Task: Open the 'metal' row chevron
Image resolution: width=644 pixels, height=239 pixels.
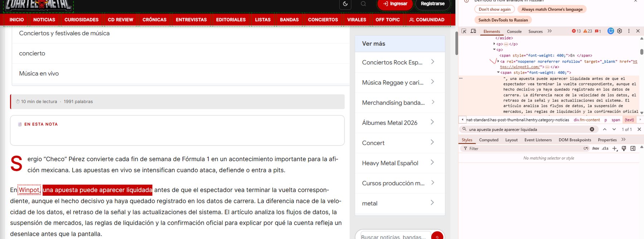Action: [433, 203]
